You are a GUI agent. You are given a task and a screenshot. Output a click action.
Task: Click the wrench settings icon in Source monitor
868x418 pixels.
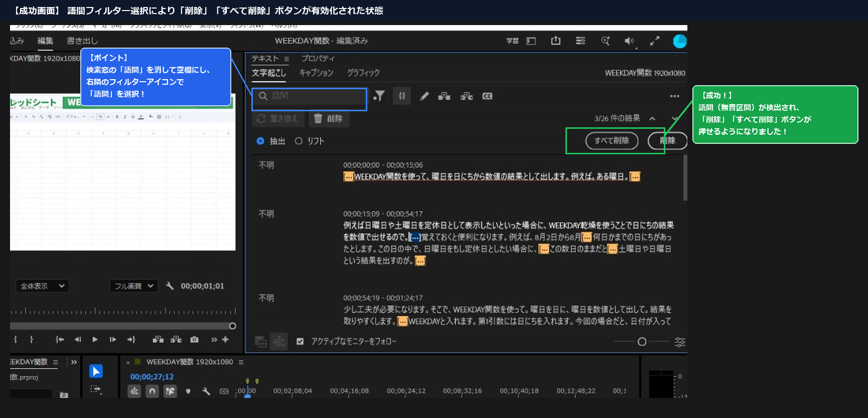pyautogui.click(x=170, y=286)
